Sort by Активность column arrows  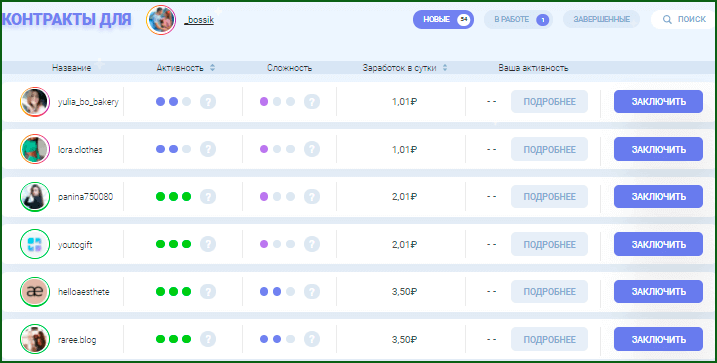[x=212, y=68]
